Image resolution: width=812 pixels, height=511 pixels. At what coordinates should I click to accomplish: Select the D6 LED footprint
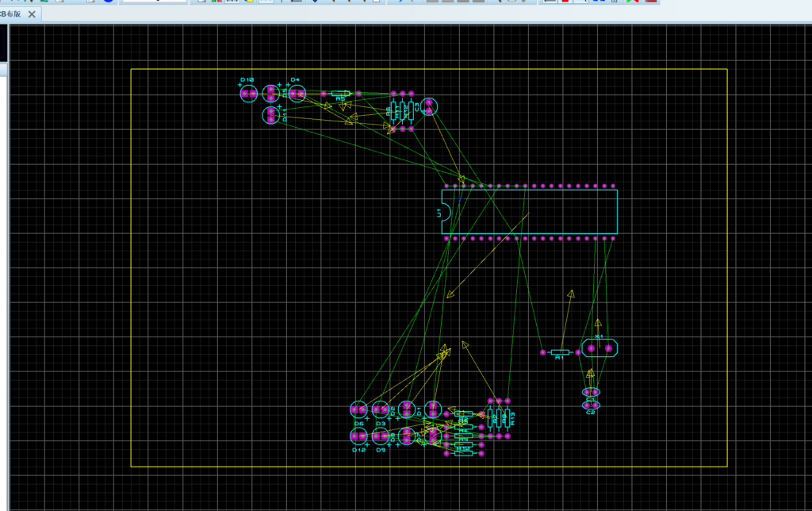click(x=359, y=409)
